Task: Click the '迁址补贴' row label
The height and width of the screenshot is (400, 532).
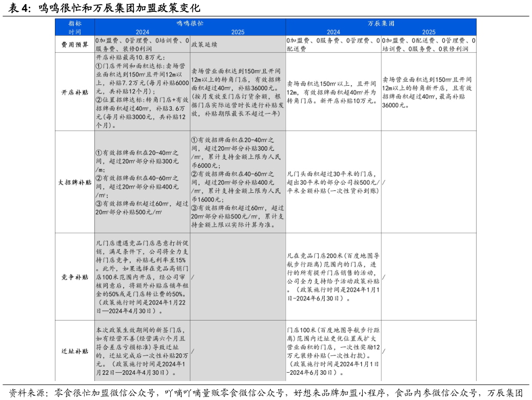Action: (74, 351)
